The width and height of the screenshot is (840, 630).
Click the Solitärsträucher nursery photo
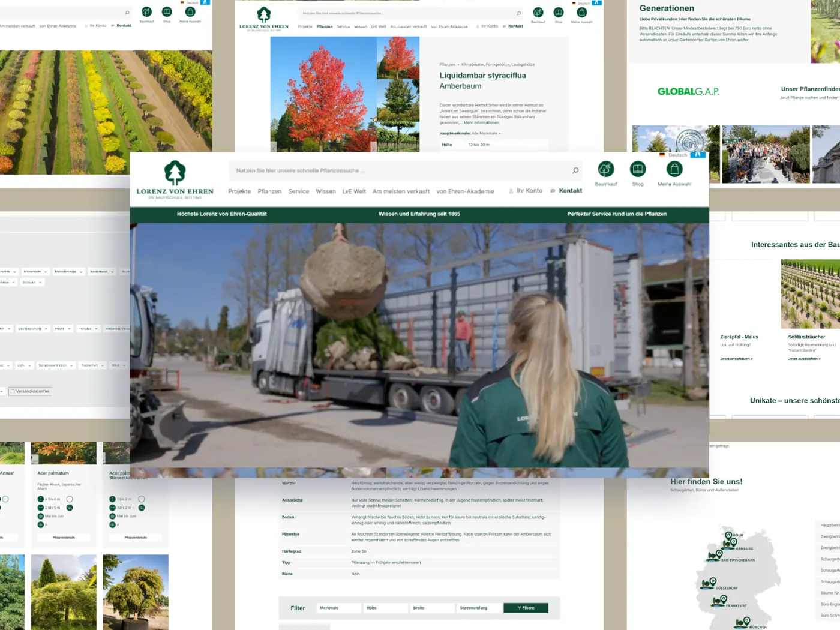pos(811,294)
